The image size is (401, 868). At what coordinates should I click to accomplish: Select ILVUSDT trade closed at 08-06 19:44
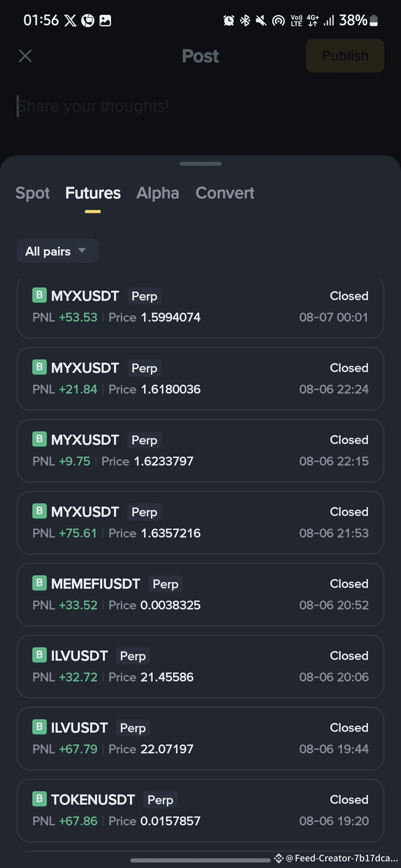(200, 738)
